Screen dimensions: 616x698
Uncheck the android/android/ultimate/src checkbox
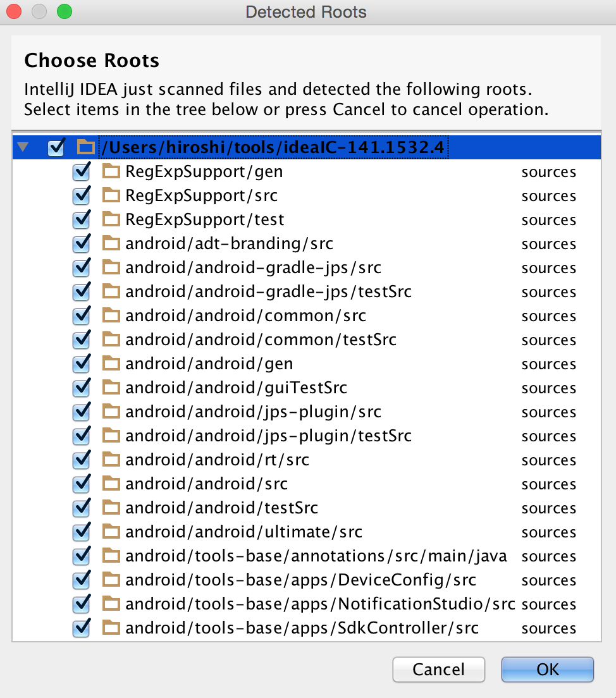coord(82,532)
